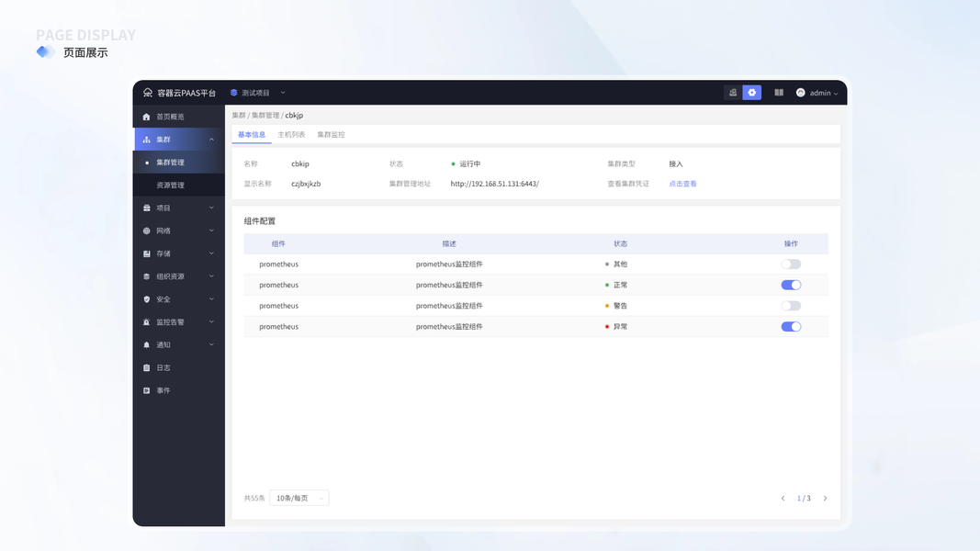
Task: Disable the prometheus switch with 正常 status
Action: click(x=791, y=285)
